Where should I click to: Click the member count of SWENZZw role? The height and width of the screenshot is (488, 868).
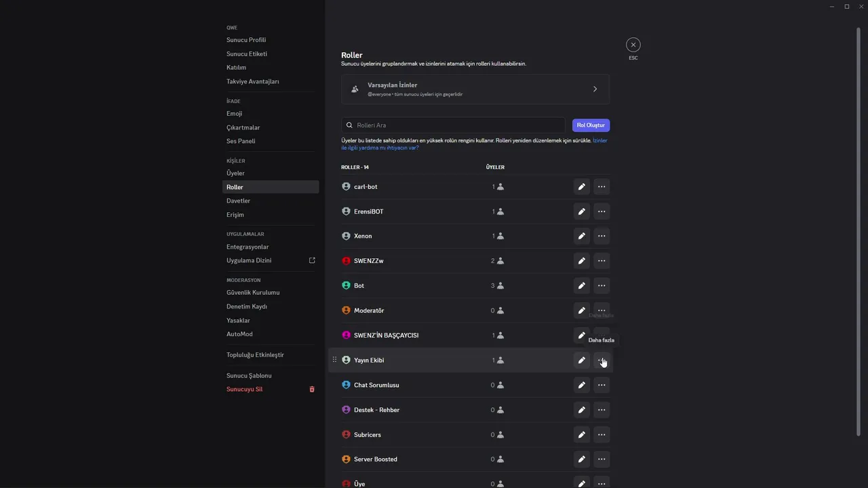click(x=498, y=261)
